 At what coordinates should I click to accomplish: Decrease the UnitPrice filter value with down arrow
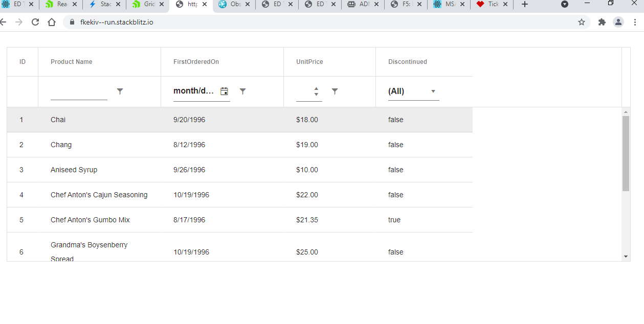(316, 94)
